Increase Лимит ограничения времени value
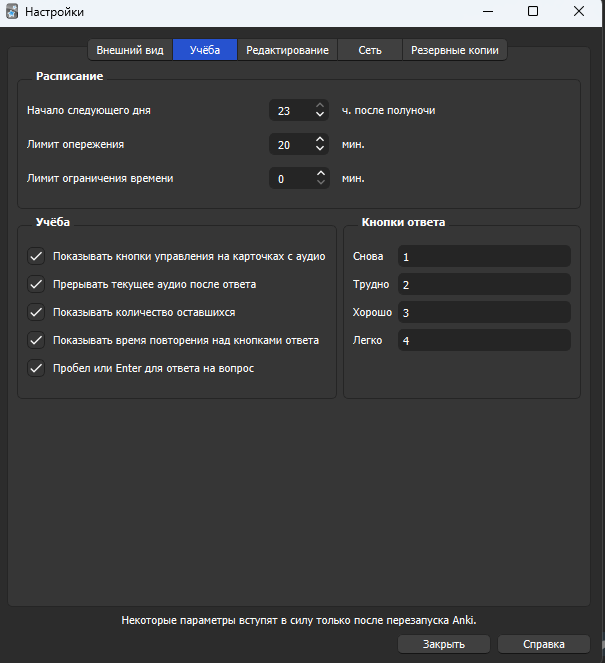This screenshot has width=605, height=663. point(321,173)
